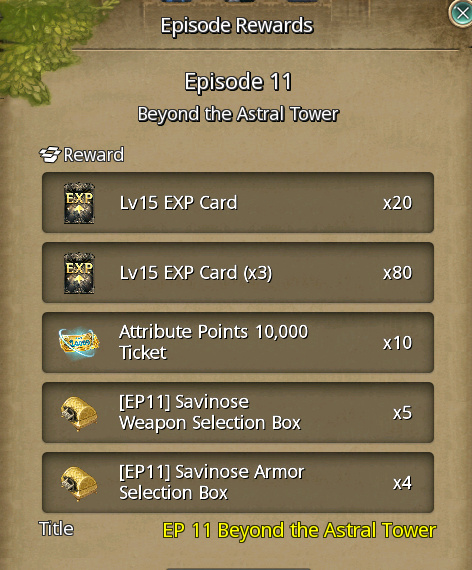
Task: Click the Beyond the Astral Tower subtitle
Action: 238,114
